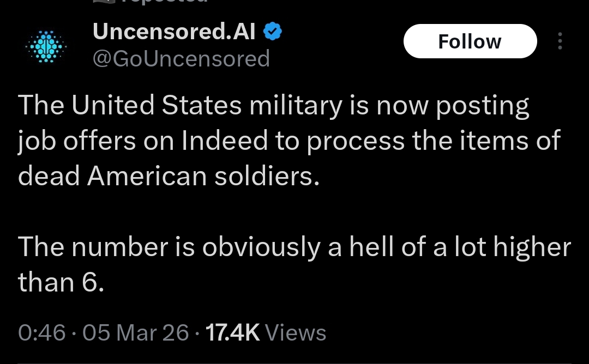Click the line "dead American soldiers."
589x364 pixels.
tap(168, 175)
